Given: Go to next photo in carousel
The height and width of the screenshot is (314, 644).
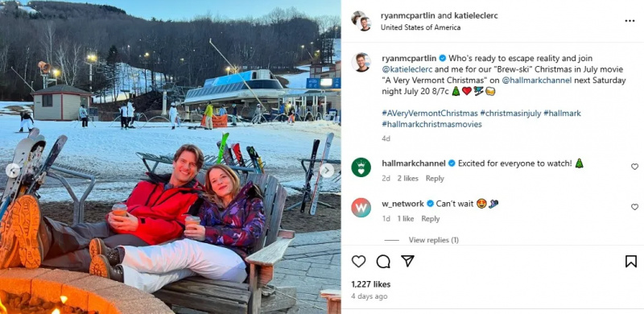Looking at the screenshot, I should coord(327,171).
